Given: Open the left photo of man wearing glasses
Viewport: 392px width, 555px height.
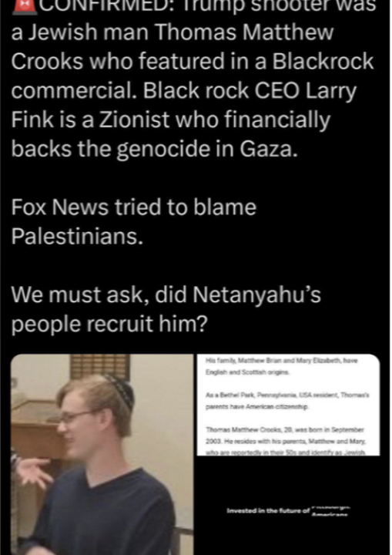Looking at the screenshot, I should click(102, 455).
